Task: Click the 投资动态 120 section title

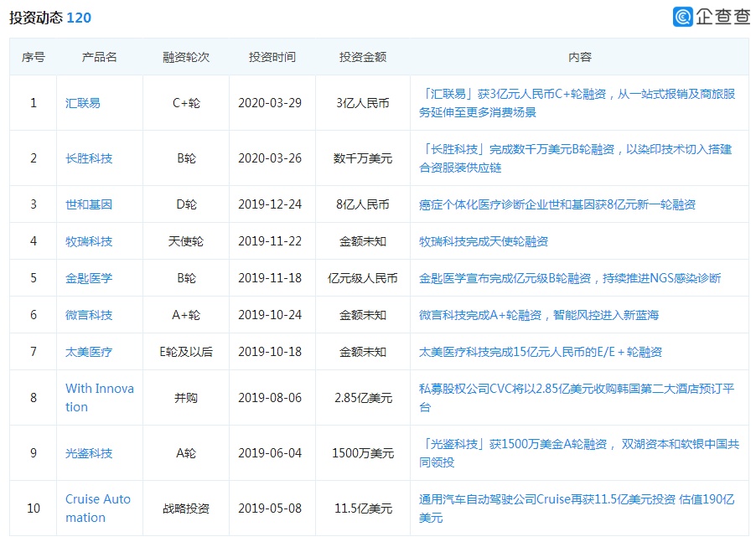Action: pyautogui.click(x=50, y=18)
